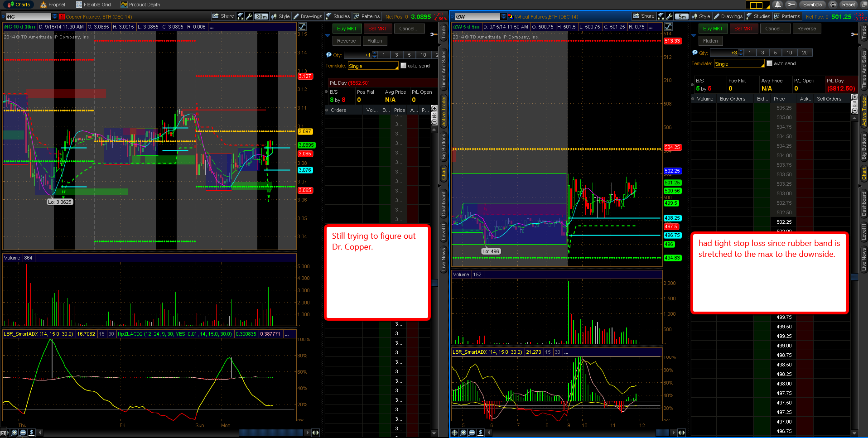Zoom out on the copper chart
Viewport: 868px width, 438px height.
pyautogui.click(x=23, y=433)
